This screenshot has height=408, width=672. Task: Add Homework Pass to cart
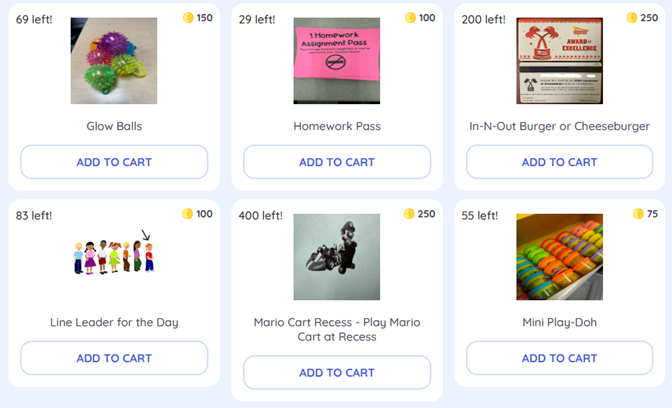(337, 162)
